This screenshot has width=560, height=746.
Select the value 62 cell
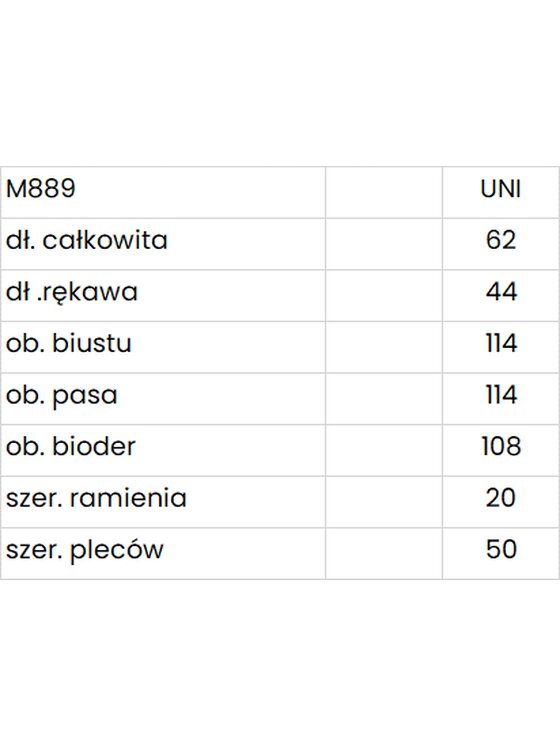pos(501,244)
